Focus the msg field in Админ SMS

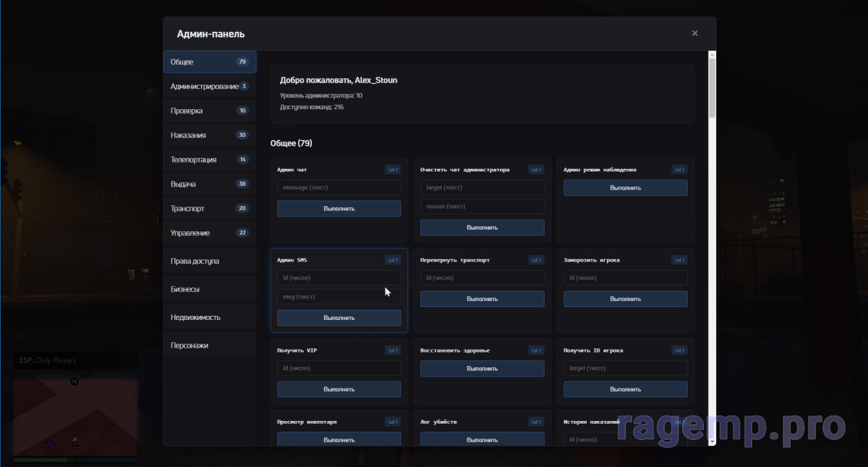coord(339,297)
